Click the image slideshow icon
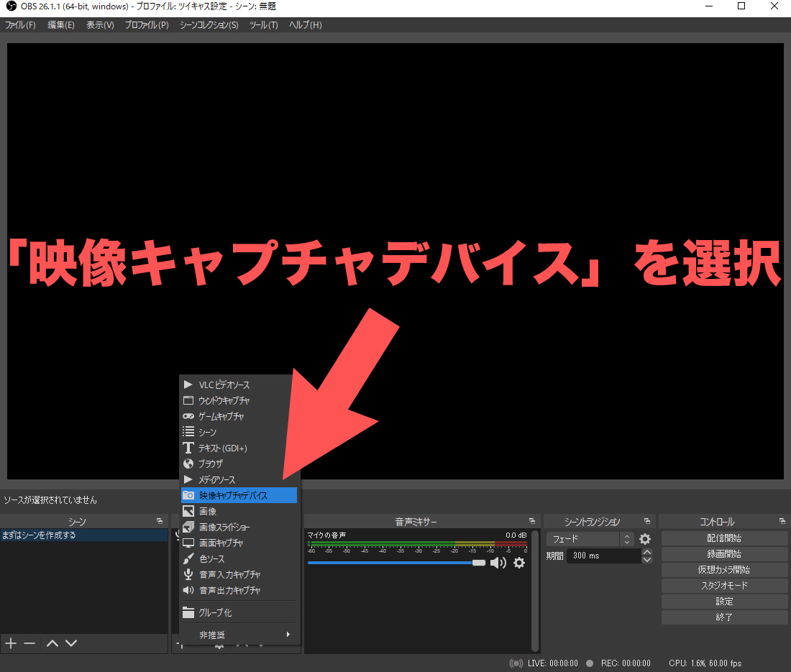This screenshot has width=791, height=672. (188, 528)
